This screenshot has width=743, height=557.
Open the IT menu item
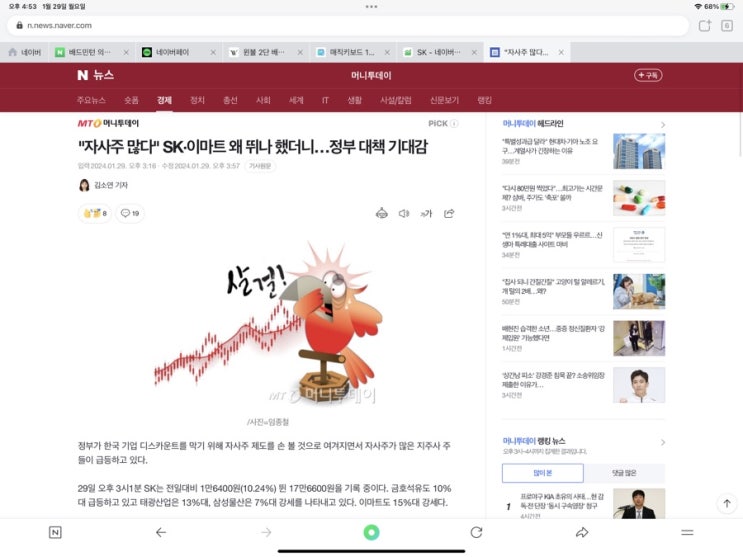[325, 100]
